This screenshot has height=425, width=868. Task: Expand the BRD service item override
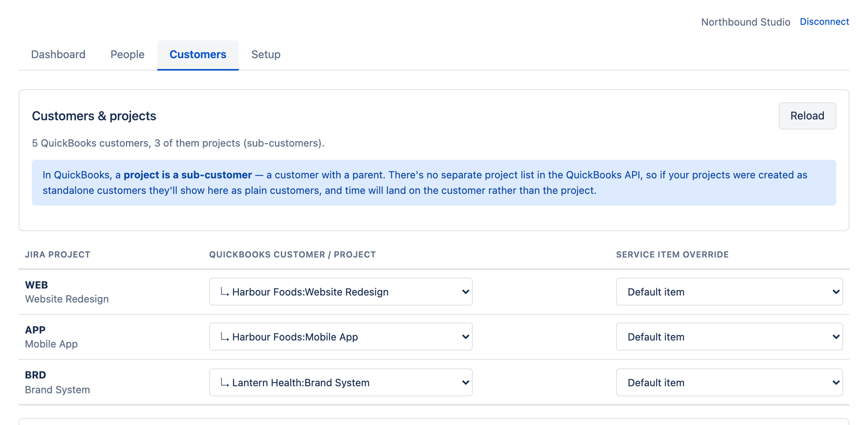(729, 382)
